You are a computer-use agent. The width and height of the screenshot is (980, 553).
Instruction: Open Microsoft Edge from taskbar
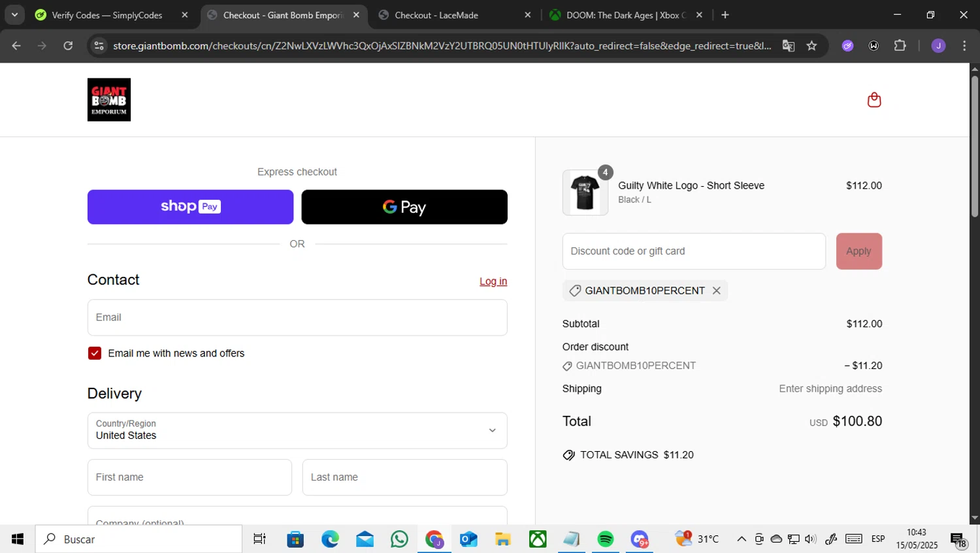pos(330,539)
